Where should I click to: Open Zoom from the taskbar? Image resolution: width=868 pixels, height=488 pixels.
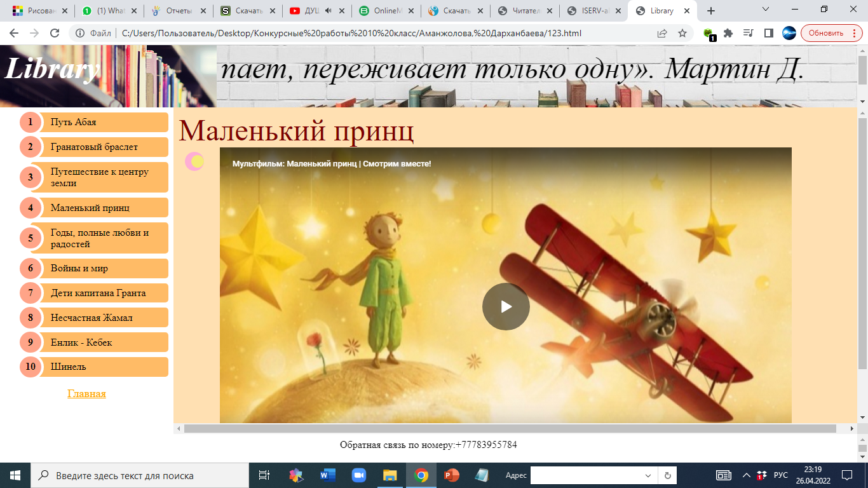tap(359, 475)
